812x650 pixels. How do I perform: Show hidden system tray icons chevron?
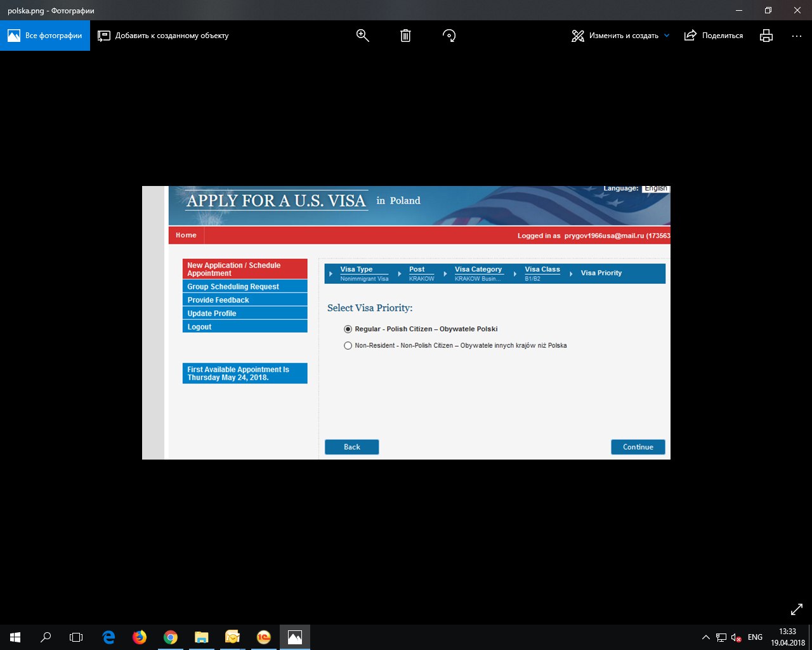coord(705,637)
